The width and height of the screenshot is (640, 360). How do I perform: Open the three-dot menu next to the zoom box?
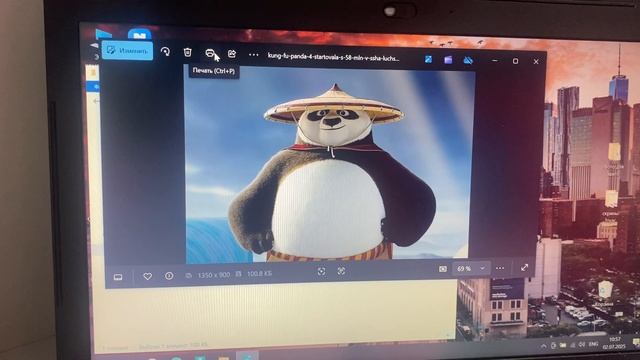pyautogui.click(x=500, y=268)
